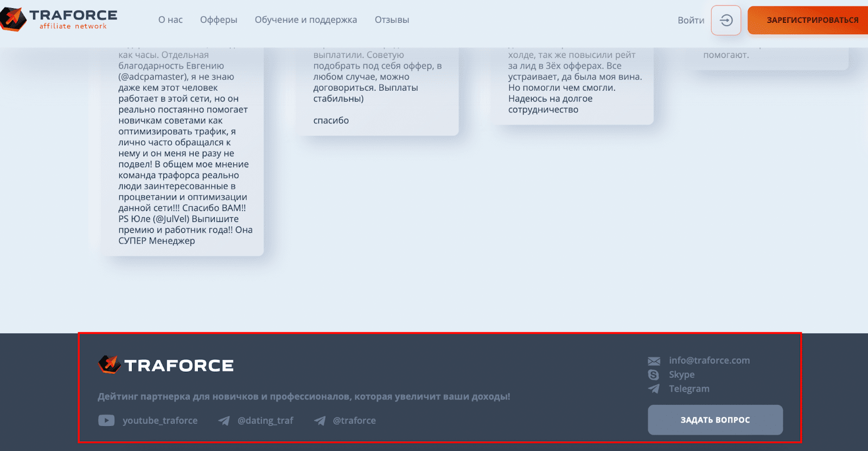Open «Обучение и поддержка» menu item
This screenshot has width=868, height=451.
[306, 20]
